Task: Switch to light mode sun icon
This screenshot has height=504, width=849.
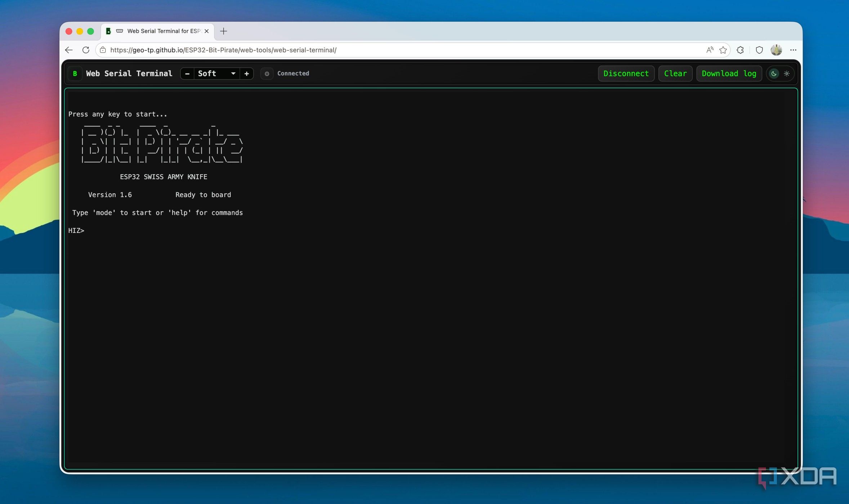Action: point(787,73)
